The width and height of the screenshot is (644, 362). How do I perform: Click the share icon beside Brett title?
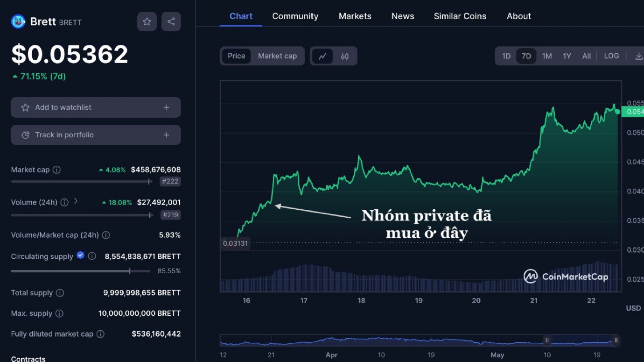tap(171, 21)
